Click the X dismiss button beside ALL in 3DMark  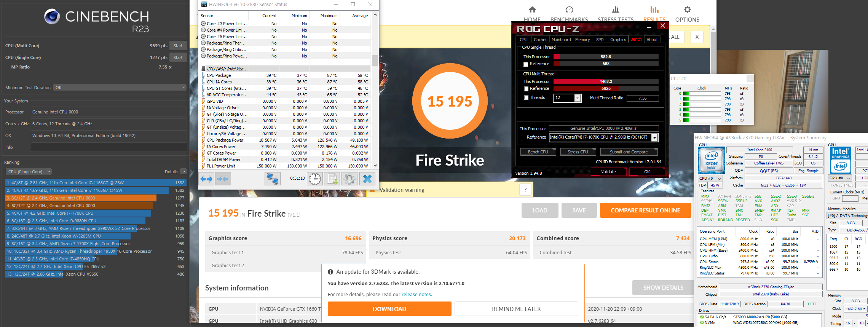[x=697, y=37]
